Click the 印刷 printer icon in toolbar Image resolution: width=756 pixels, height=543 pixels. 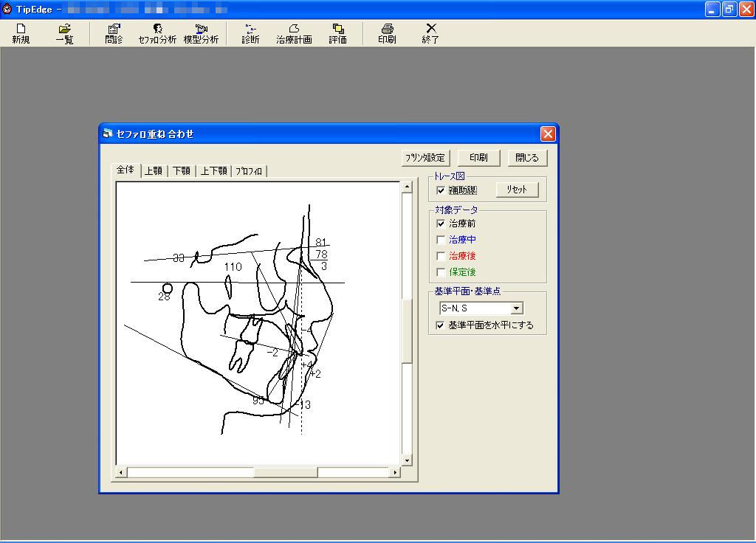(387, 33)
